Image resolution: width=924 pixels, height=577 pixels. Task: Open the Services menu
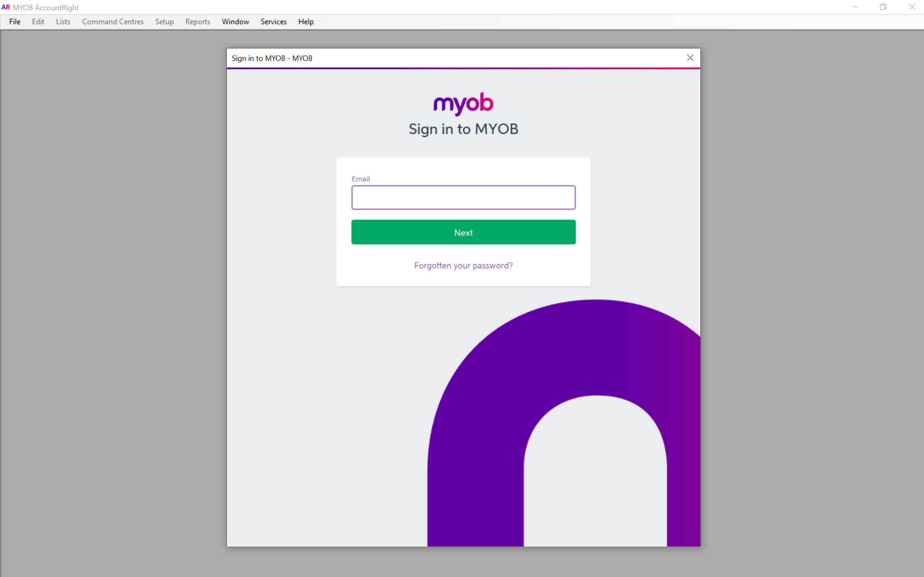pyautogui.click(x=273, y=22)
